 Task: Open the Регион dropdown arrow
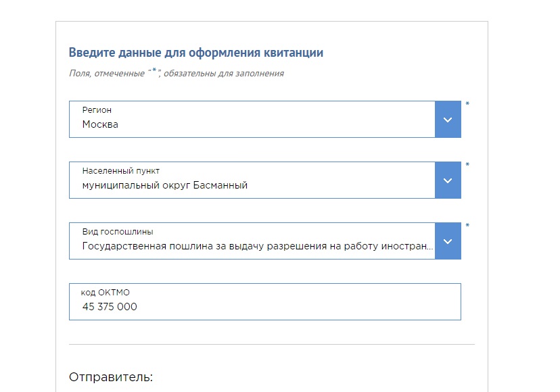tap(448, 119)
